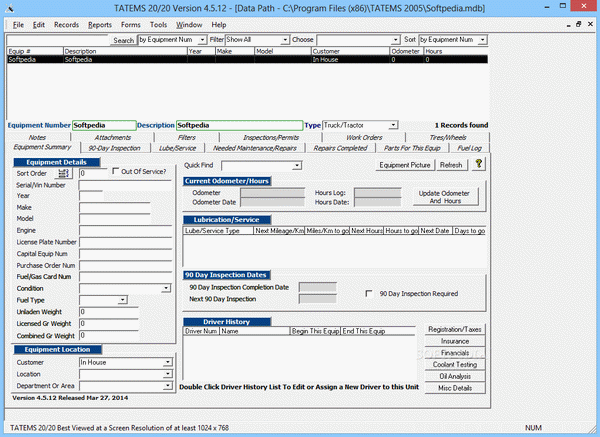Open Misc Details button
The height and width of the screenshot is (437, 600).
point(455,388)
